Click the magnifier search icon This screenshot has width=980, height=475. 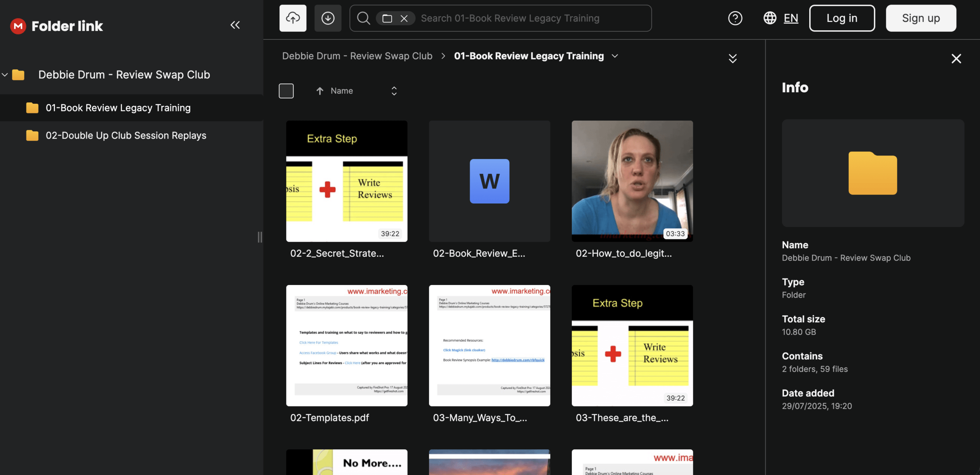click(363, 18)
